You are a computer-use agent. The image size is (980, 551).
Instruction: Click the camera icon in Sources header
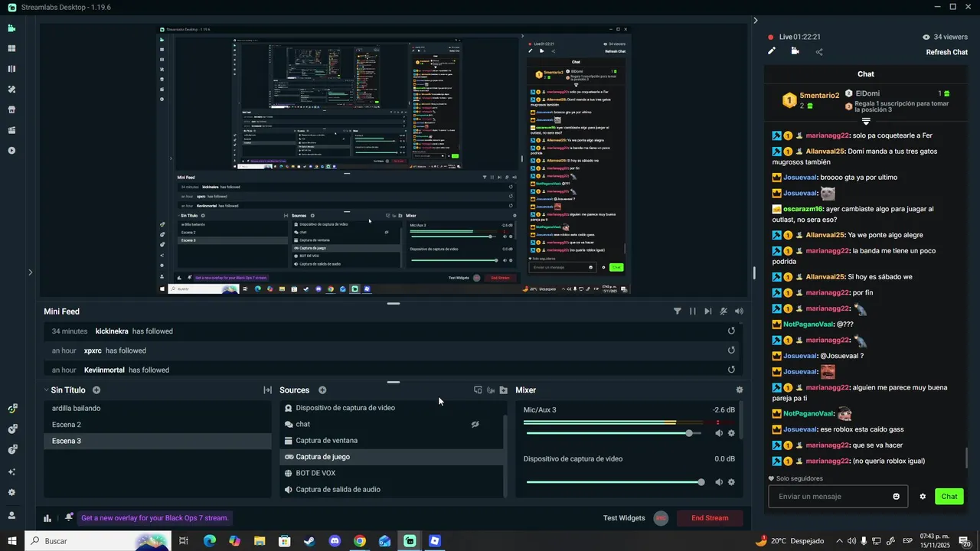tap(491, 390)
